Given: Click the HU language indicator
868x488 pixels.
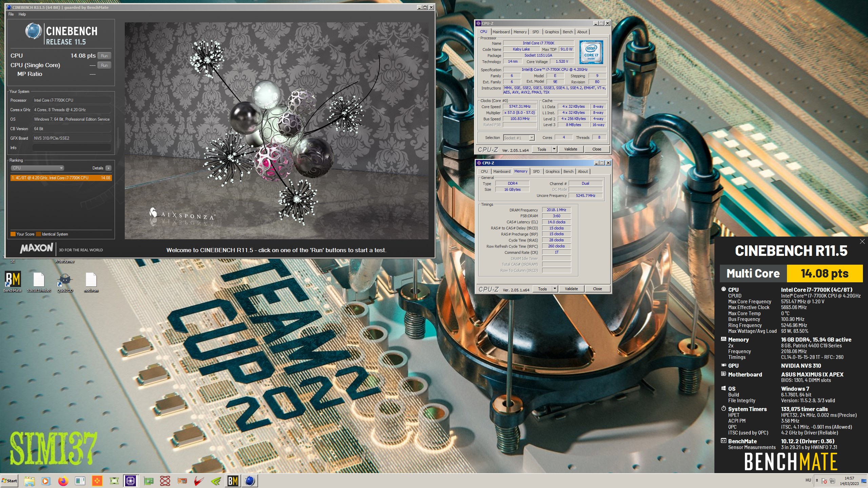Looking at the screenshot, I should coord(808,480).
